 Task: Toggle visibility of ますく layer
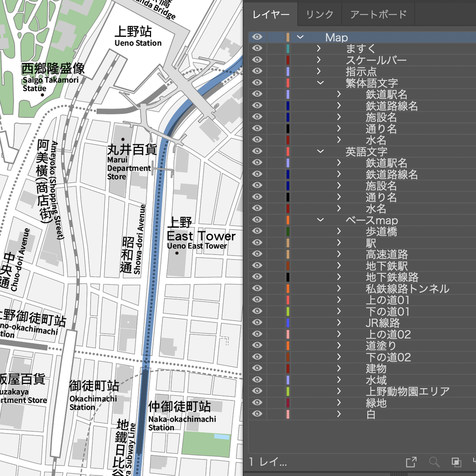point(257,48)
